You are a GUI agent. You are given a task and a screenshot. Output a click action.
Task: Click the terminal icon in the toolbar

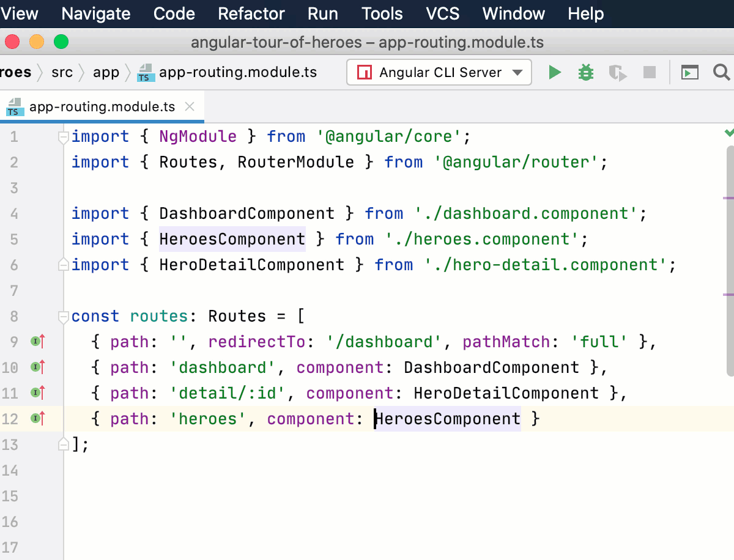(x=690, y=72)
